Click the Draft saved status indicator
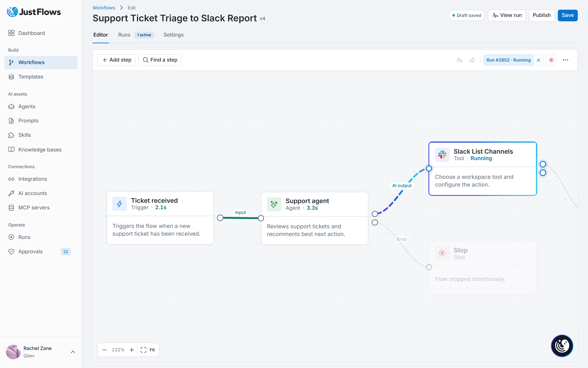The image size is (588, 368). (x=467, y=15)
